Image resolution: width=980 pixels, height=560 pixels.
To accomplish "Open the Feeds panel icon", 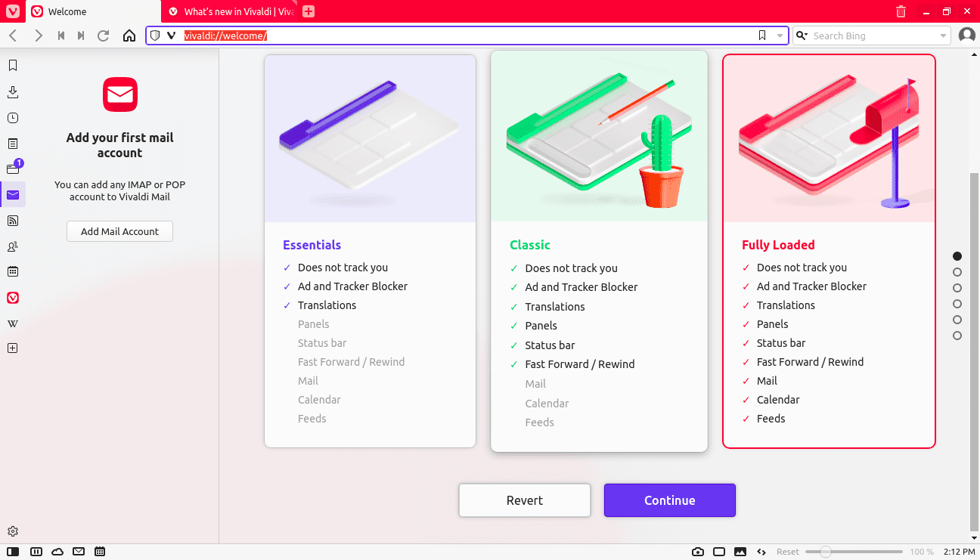I will pos(13,221).
